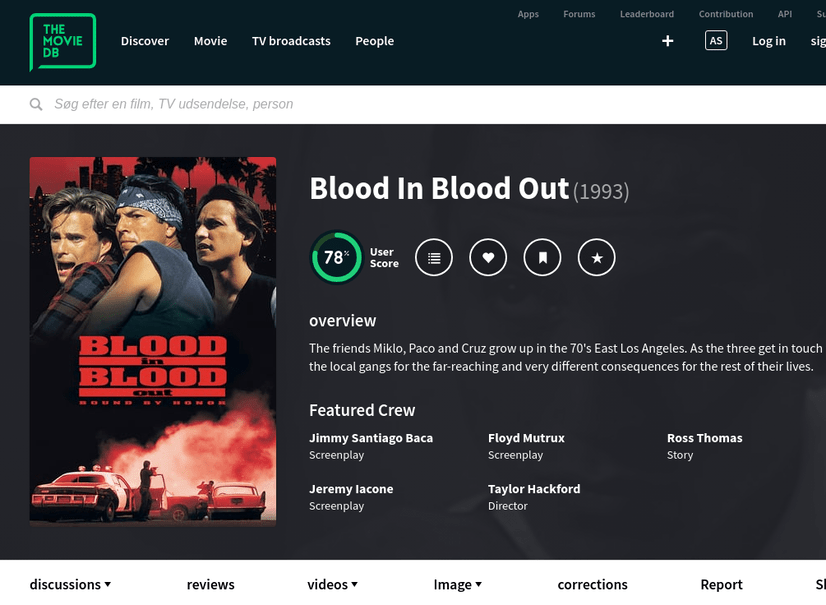Open Jimmy Santiago Baca profile
The width and height of the screenshot is (826, 605).
371,438
